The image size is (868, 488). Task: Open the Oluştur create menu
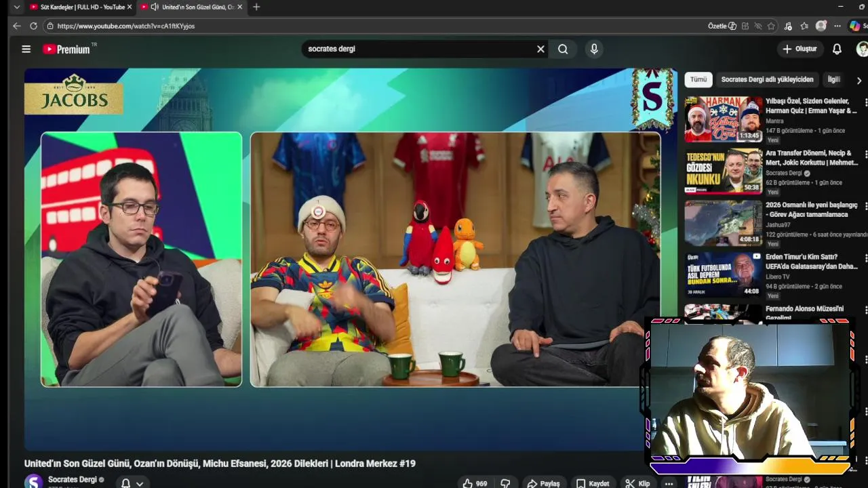(800, 49)
